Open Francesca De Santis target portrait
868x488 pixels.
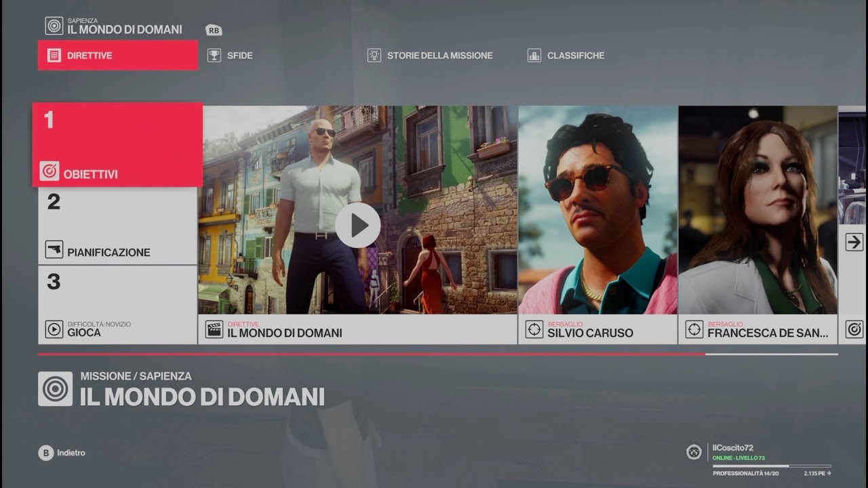tap(758, 209)
